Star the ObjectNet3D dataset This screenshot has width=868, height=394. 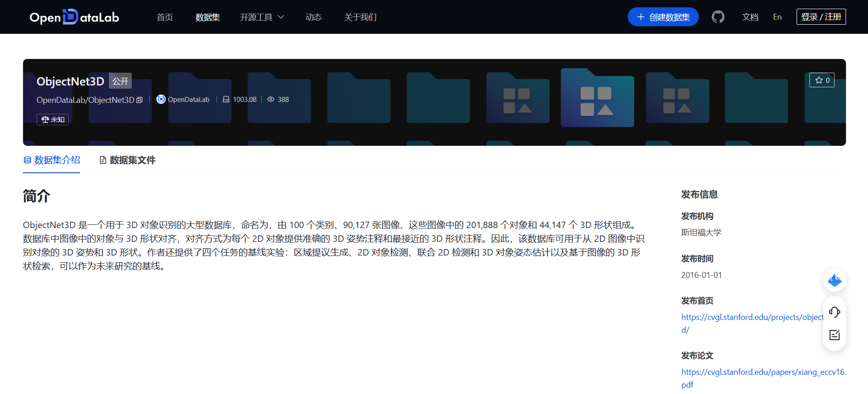coord(822,80)
